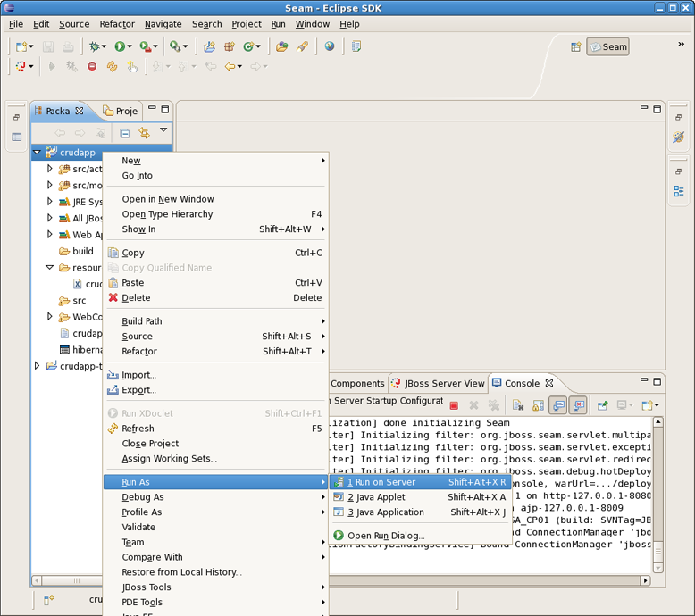Switch to the Seam Components tab
Image resolution: width=695 pixels, height=616 pixels.
357,383
